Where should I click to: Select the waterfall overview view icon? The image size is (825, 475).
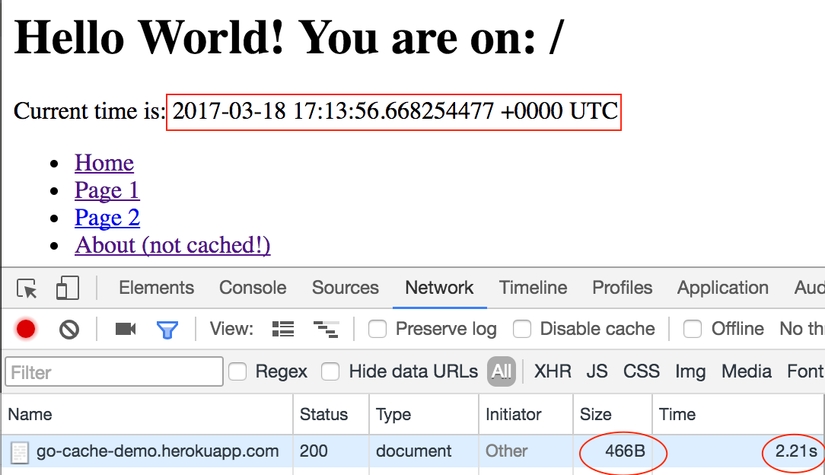(x=325, y=329)
